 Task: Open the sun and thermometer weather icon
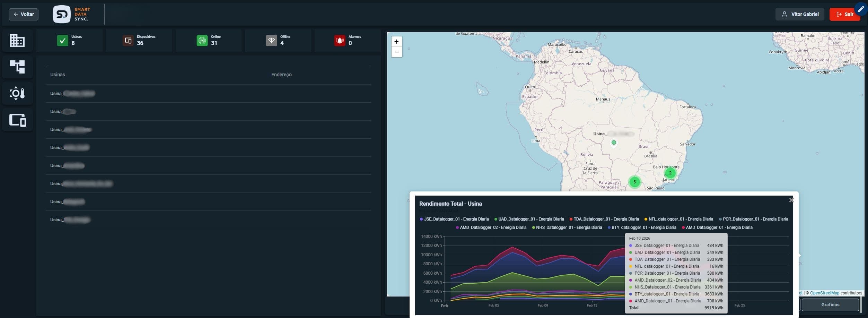pyautogui.click(x=17, y=93)
